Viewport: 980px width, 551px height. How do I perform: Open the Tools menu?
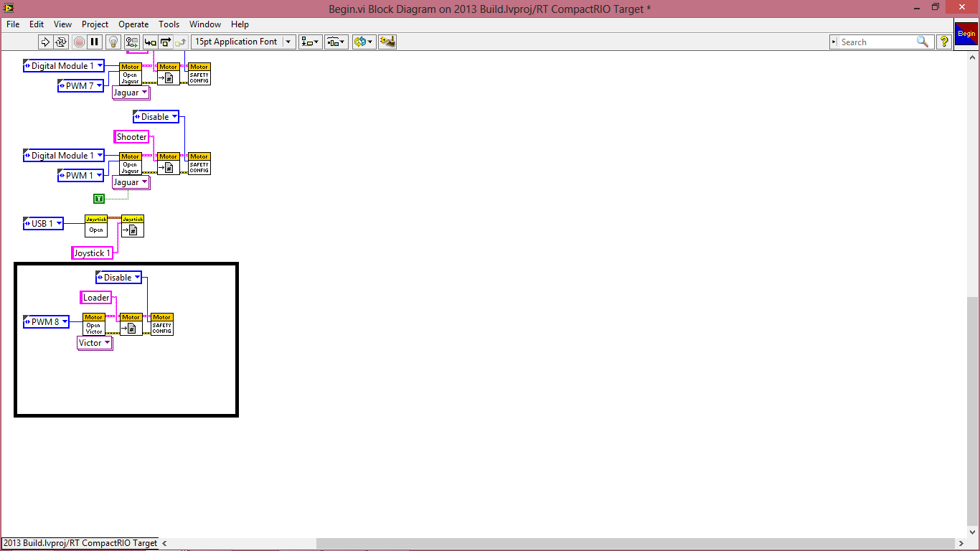pyautogui.click(x=169, y=24)
